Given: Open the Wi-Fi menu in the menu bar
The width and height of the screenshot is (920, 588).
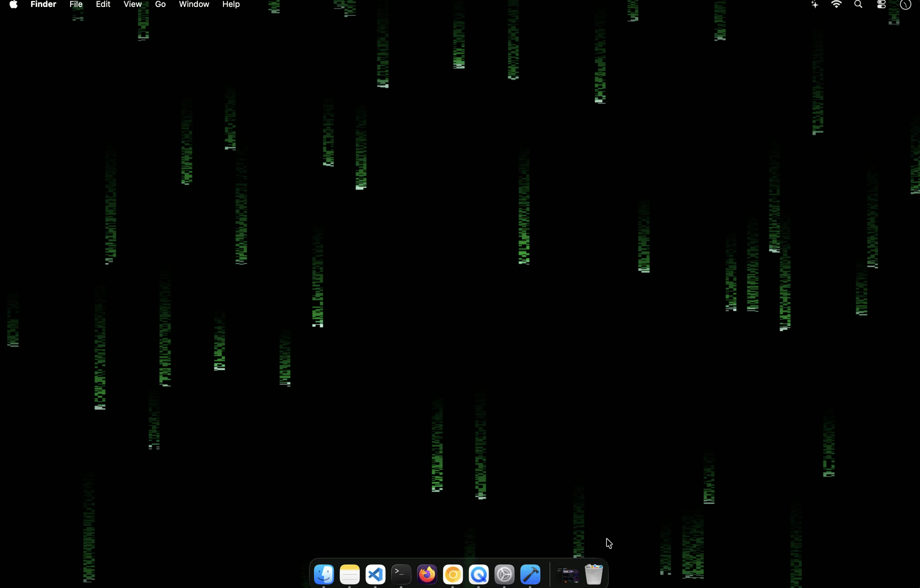Looking at the screenshot, I should tap(836, 5).
